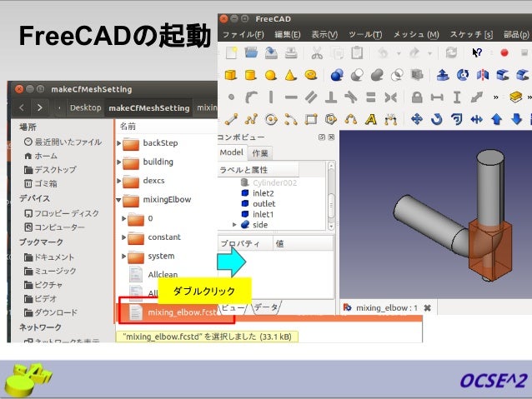Close the mixing_elbow : 1 document tab
This screenshot has height=399, width=532.
428,308
